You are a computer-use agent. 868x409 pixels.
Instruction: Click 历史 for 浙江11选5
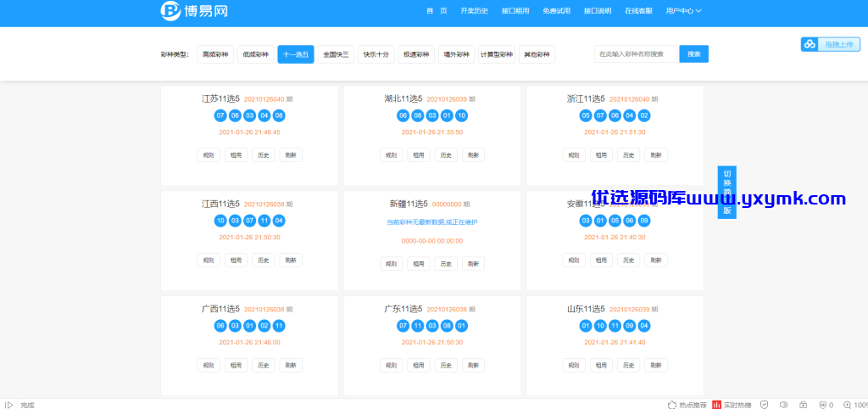628,154
